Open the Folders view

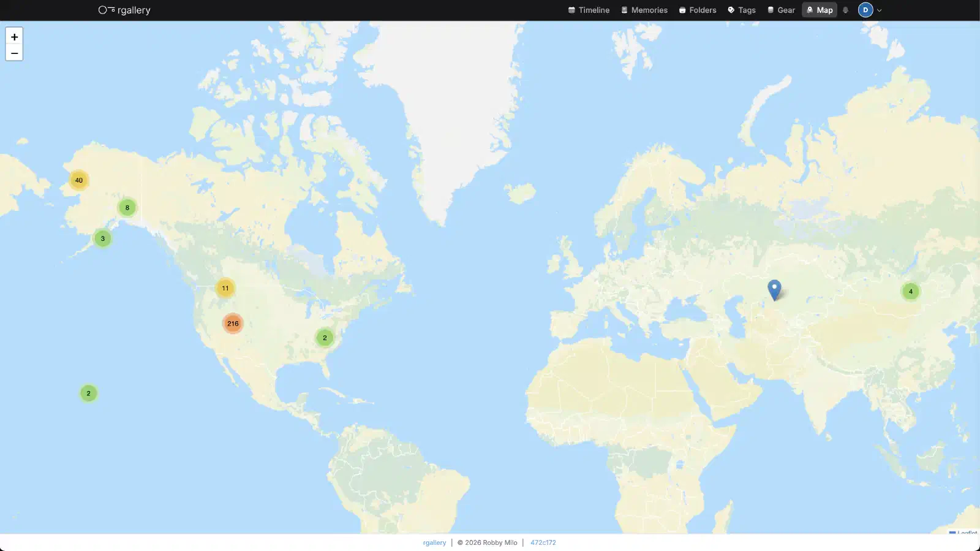point(698,10)
